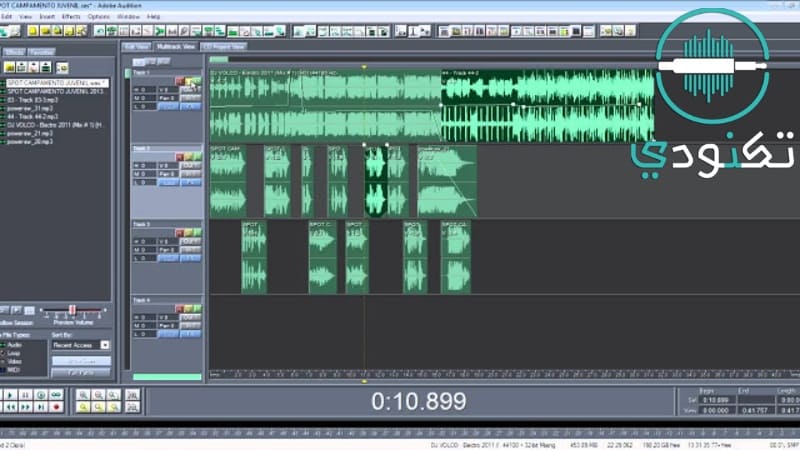This screenshot has width=800, height=450.
Task: Click the Zoom Out Full magnifier icon
Action: point(114,395)
